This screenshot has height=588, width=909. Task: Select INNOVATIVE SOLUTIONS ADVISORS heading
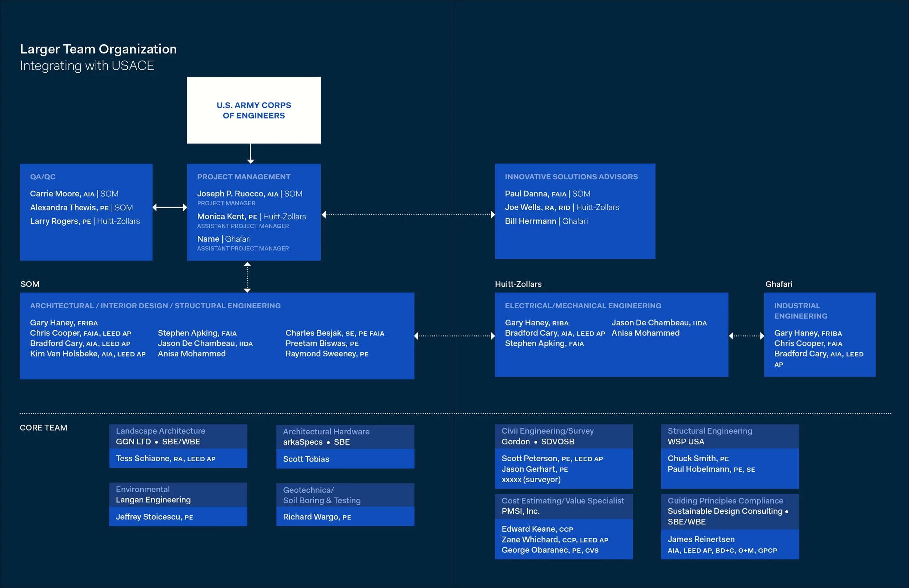[x=571, y=177]
